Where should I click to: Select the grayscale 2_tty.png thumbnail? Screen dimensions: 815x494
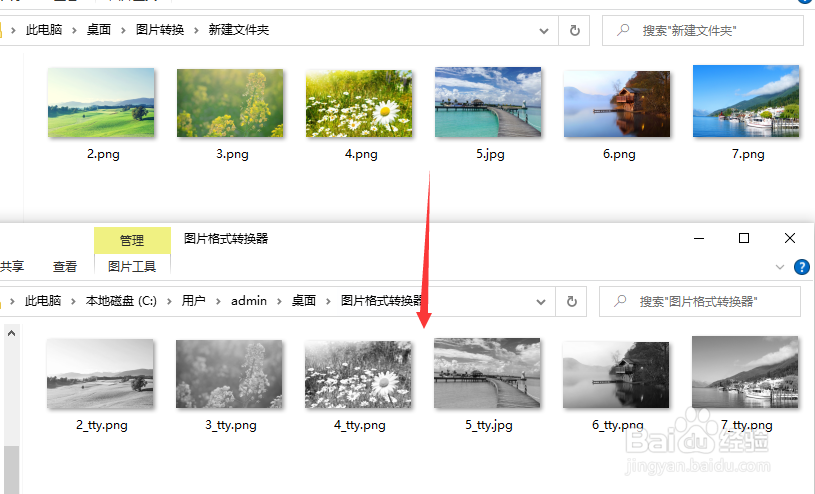pos(100,373)
